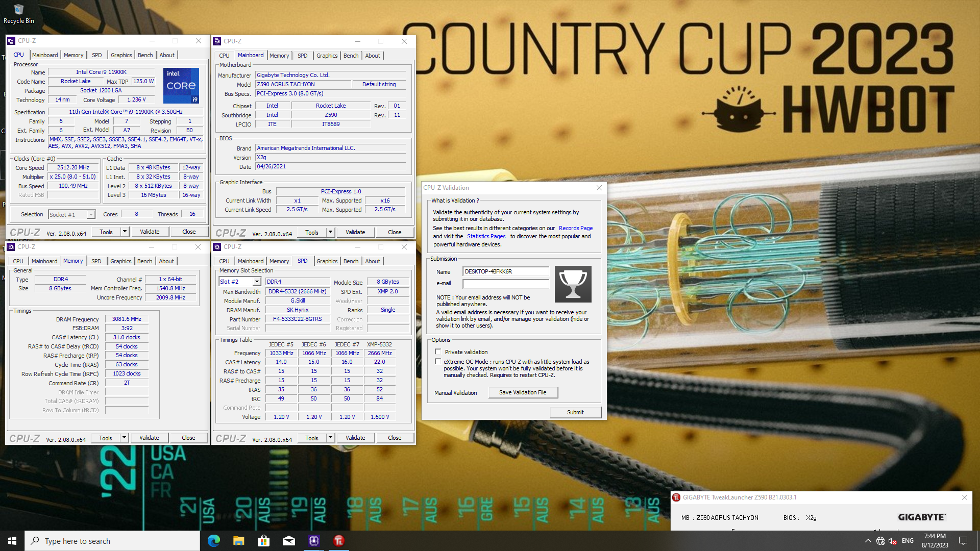Click the taskbar clock and date
The image size is (980, 551).
tap(935, 541)
